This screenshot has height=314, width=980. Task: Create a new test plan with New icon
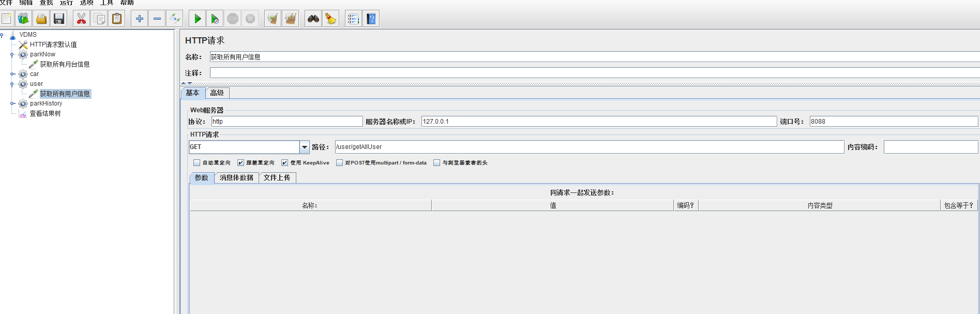coord(6,19)
